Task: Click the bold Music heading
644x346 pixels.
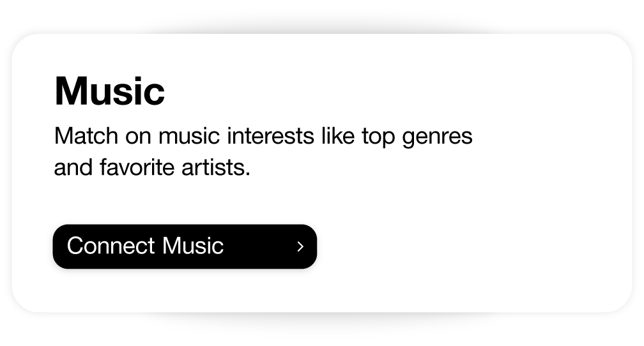Action: click(x=110, y=91)
